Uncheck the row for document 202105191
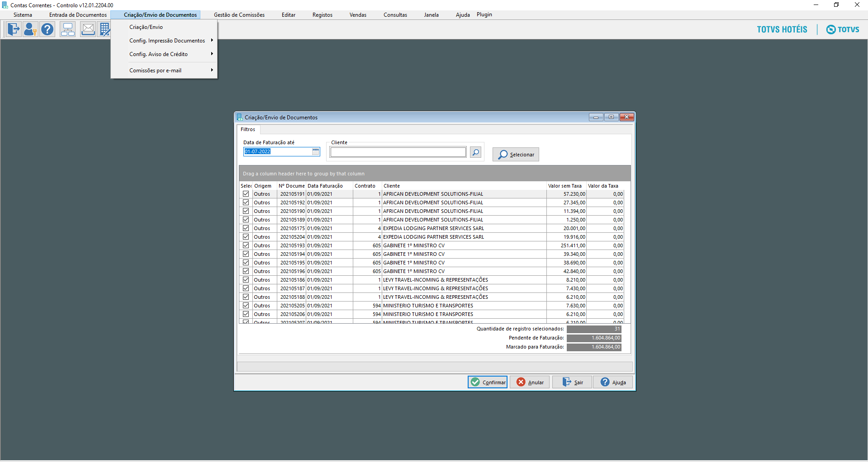Screen dimensions: 868x462 tap(246, 194)
